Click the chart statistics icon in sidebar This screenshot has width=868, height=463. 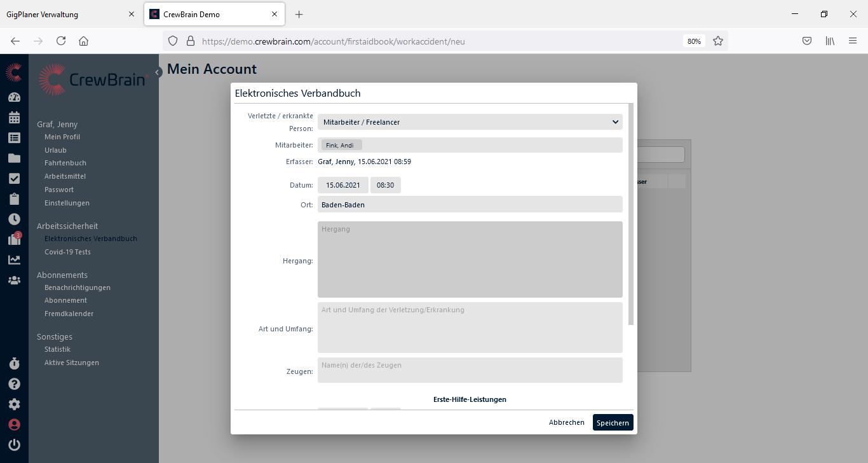coord(14,259)
